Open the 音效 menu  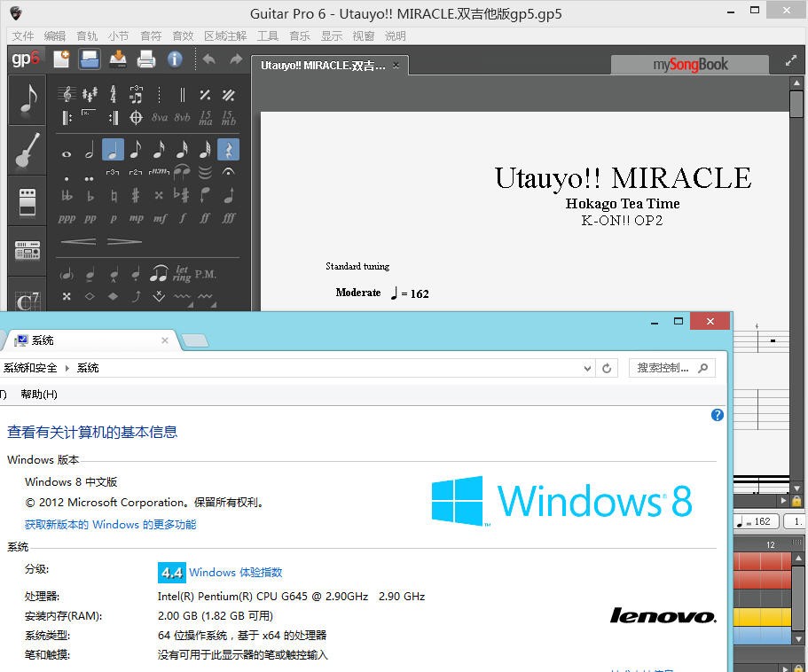pyautogui.click(x=183, y=36)
